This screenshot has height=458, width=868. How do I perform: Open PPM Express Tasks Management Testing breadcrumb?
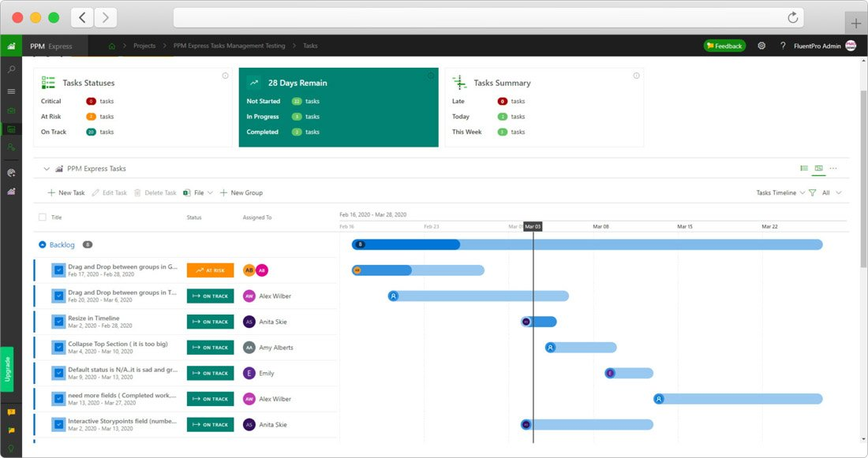point(229,46)
